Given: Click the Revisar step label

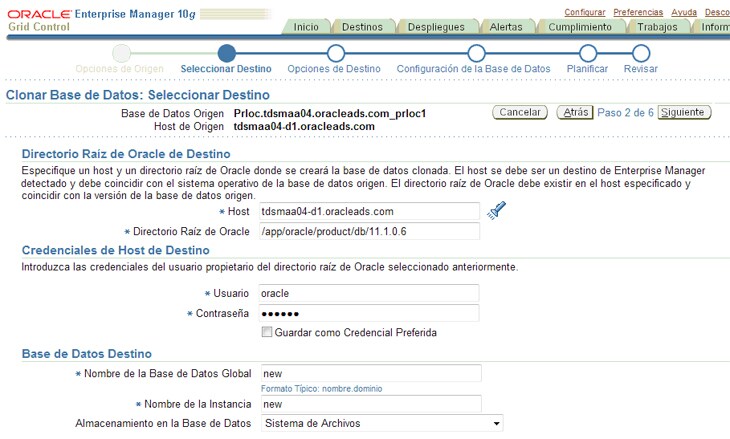Looking at the screenshot, I should coord(641,69).
